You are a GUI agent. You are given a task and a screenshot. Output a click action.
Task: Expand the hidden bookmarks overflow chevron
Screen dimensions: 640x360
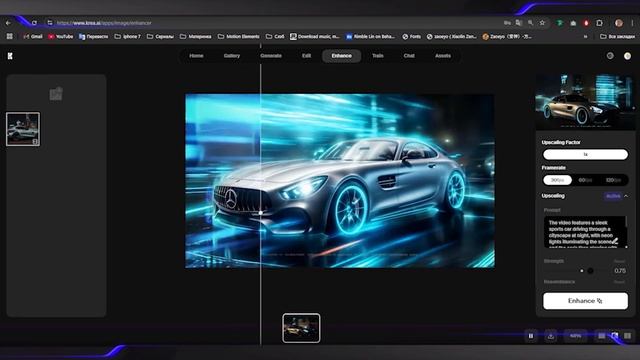(x=585, y=36)
